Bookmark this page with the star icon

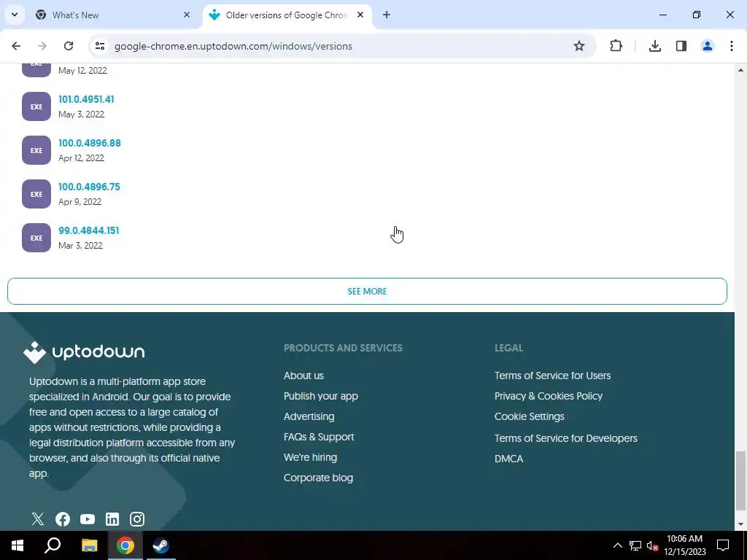pyautogui.click(x=578, y=46)
